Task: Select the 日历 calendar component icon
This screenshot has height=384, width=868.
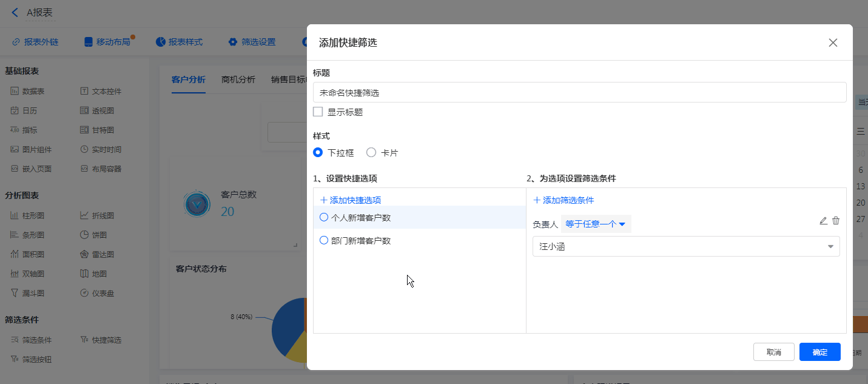Action: [15, 110]
